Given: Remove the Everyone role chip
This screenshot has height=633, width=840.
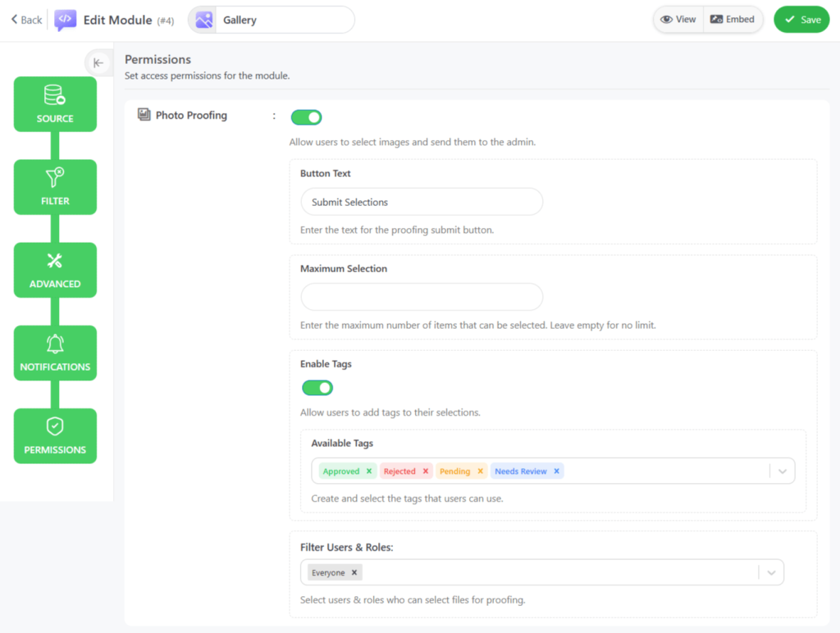Looking at the screenshot, I should 354,572.
